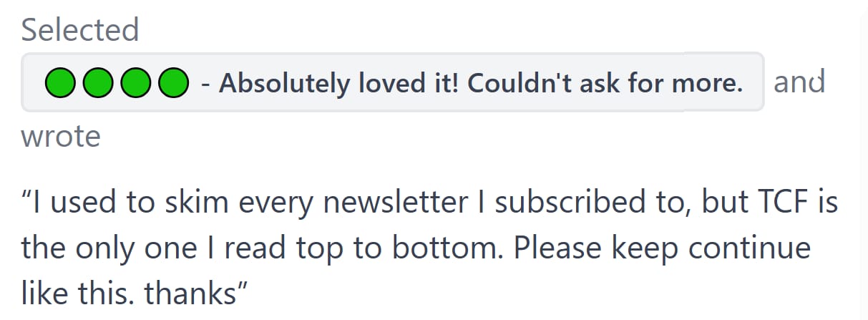Click the word "wrote" below the badge
Screen dimensions: 868x320
click(61, 136)
